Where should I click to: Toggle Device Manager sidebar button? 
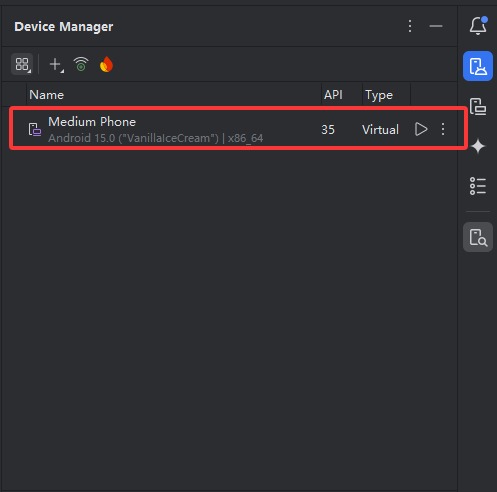478,66
